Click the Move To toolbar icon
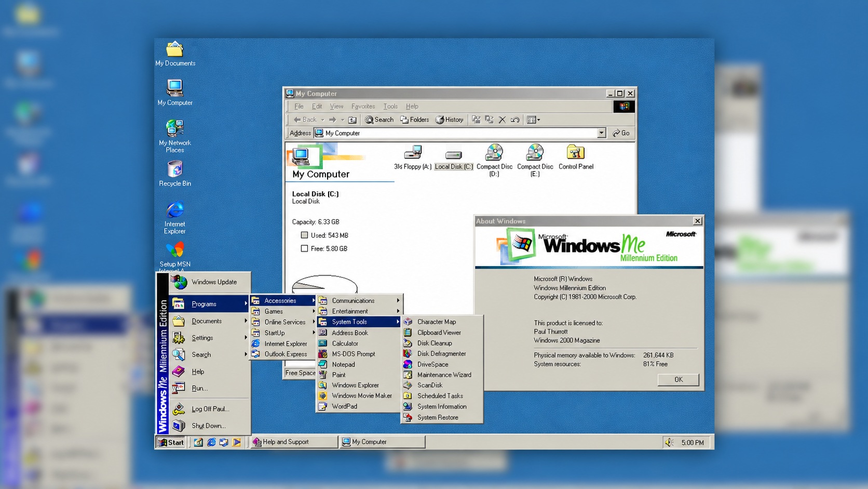The height and width of the screenshot is (489, 868). (x=476, y=120)
